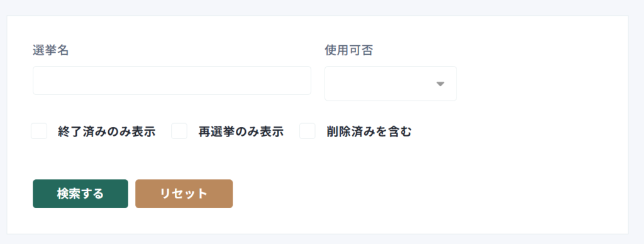Click the gray triangle arrow in 使用可否 box
644x244 pixels.
click(x=440, y=84)
